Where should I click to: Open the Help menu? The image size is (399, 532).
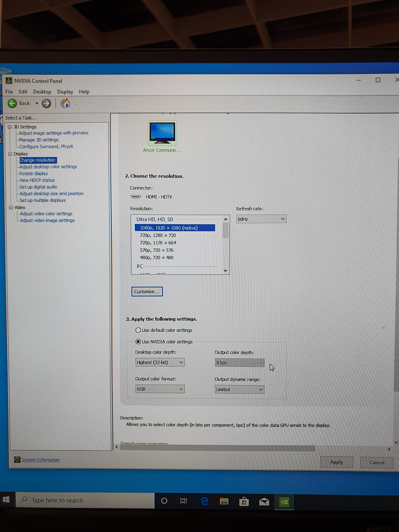(x=84, y=92)
